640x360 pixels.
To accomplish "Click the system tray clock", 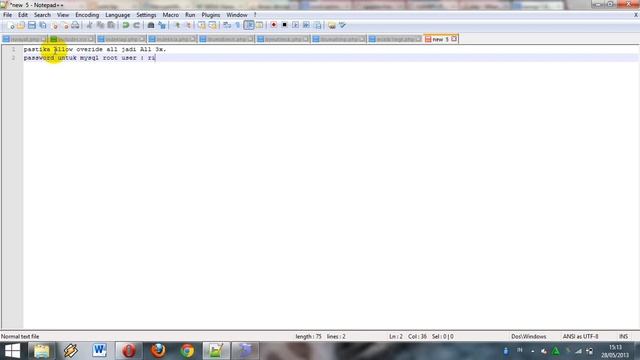I will (x=615, y=351).
